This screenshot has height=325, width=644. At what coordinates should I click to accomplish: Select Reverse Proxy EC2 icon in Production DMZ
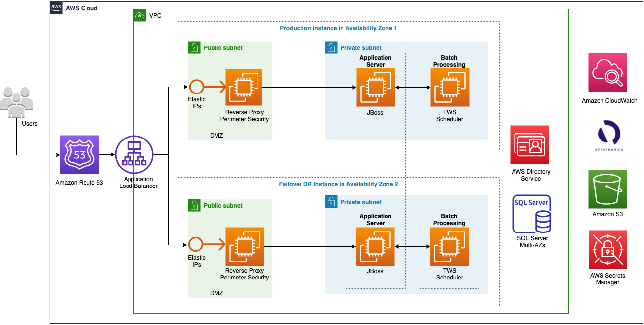pyautogui.click(x=244, y=88)
